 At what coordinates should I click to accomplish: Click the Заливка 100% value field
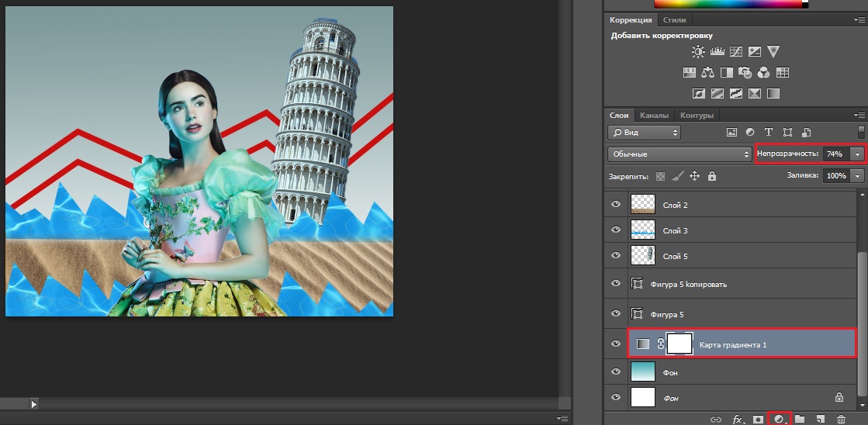tap(836, 175)
